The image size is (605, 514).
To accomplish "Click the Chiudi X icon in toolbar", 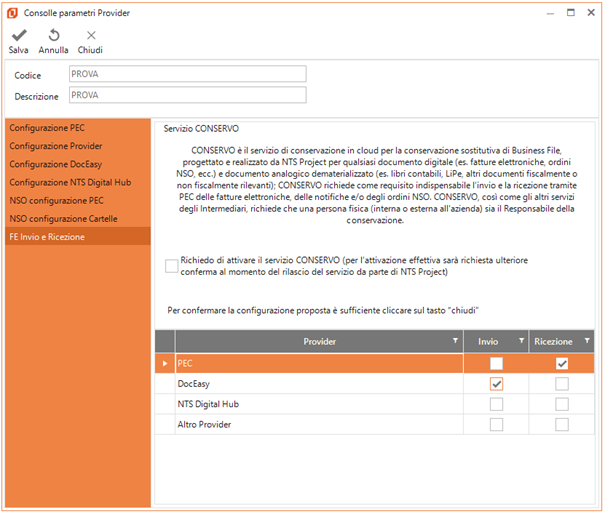I will click(91, 36).
